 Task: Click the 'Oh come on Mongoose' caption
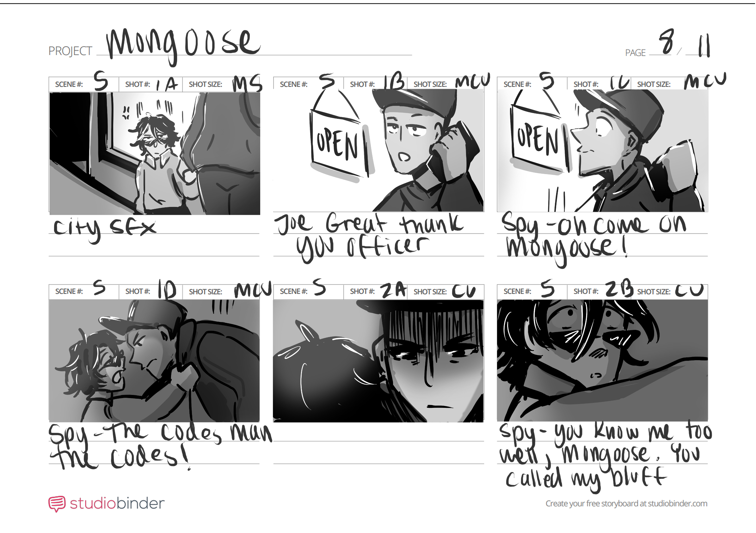[x=594, y=239]
